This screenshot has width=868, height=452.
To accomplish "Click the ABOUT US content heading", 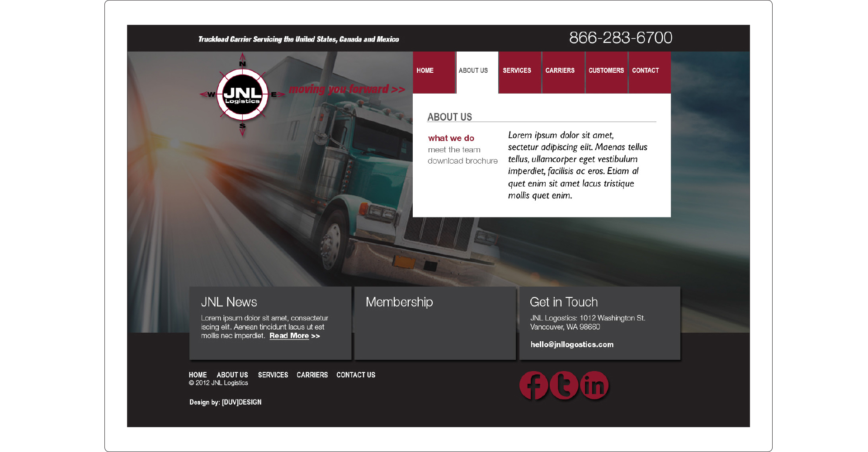I will pyautogui.click(x=449, y=117).
